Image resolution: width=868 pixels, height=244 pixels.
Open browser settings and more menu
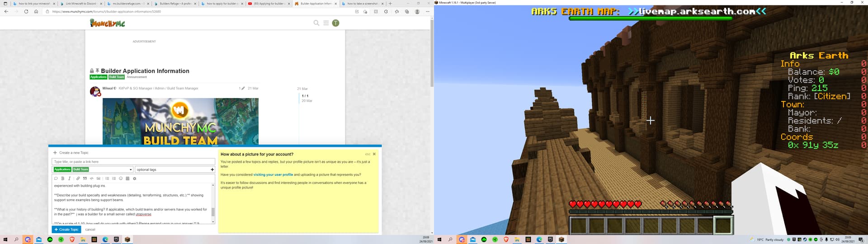click(427, 11)
